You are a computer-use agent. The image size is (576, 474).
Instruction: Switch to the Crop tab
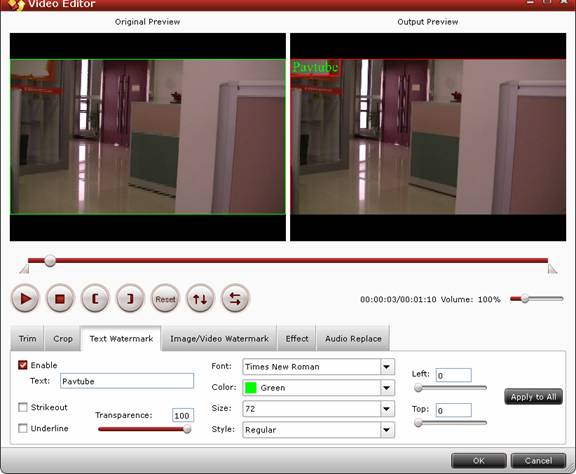[63, 338]
